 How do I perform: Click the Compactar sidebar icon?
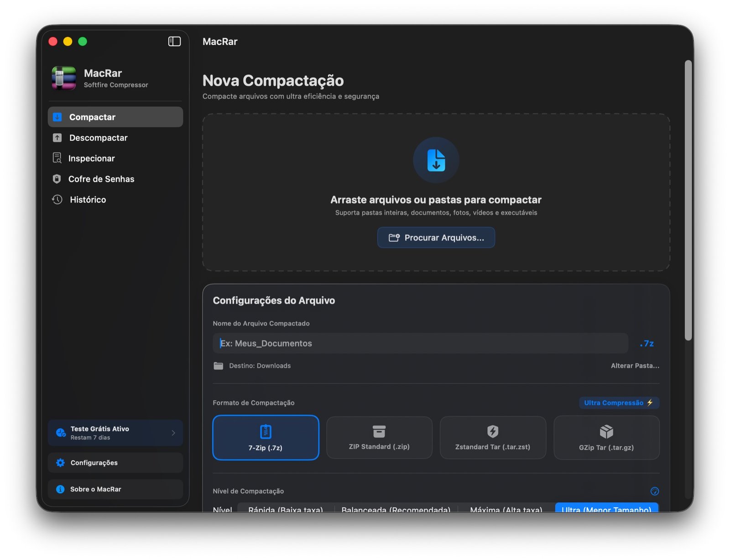[57, 117]
